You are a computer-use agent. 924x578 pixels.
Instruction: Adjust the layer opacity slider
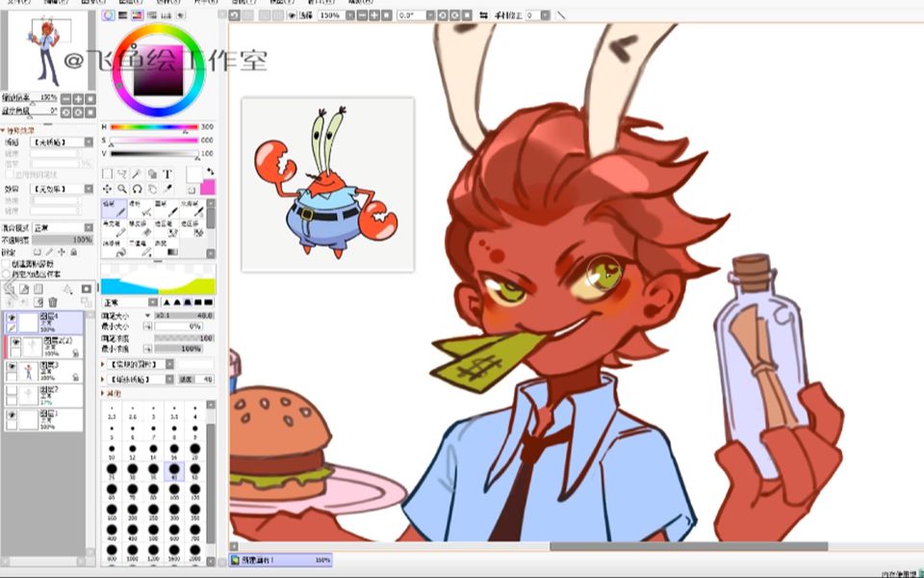(x=63, y=240)
